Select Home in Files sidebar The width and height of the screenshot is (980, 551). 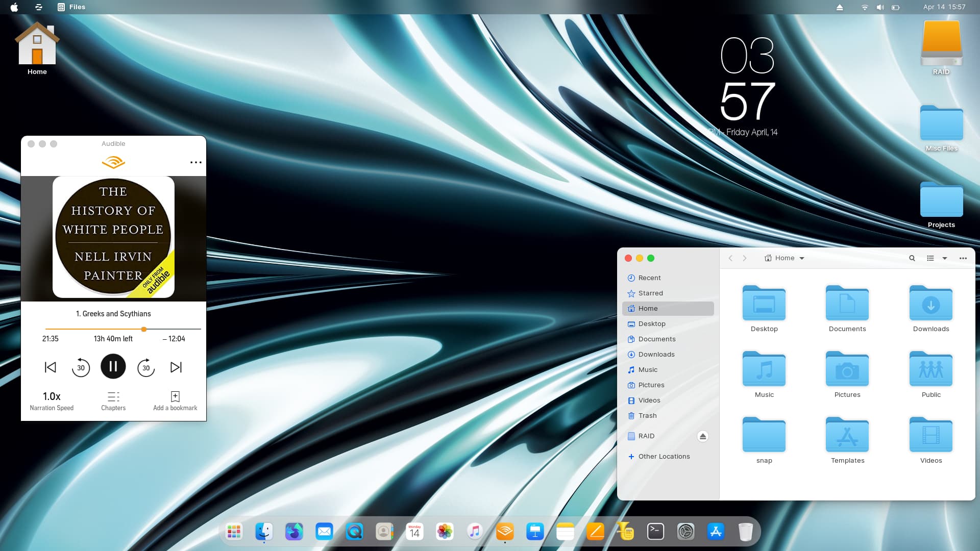click(x=668, y=309)
